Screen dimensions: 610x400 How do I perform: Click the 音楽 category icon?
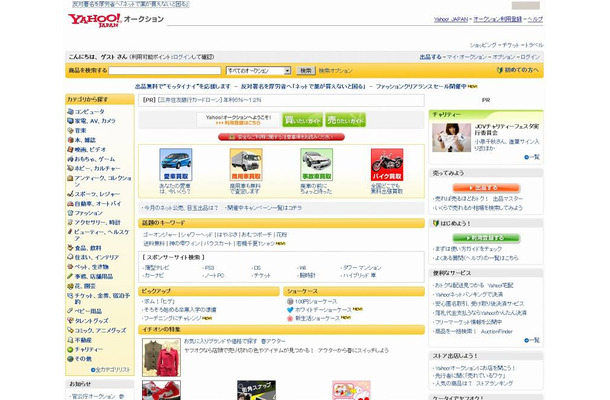[x=70, y=130]
